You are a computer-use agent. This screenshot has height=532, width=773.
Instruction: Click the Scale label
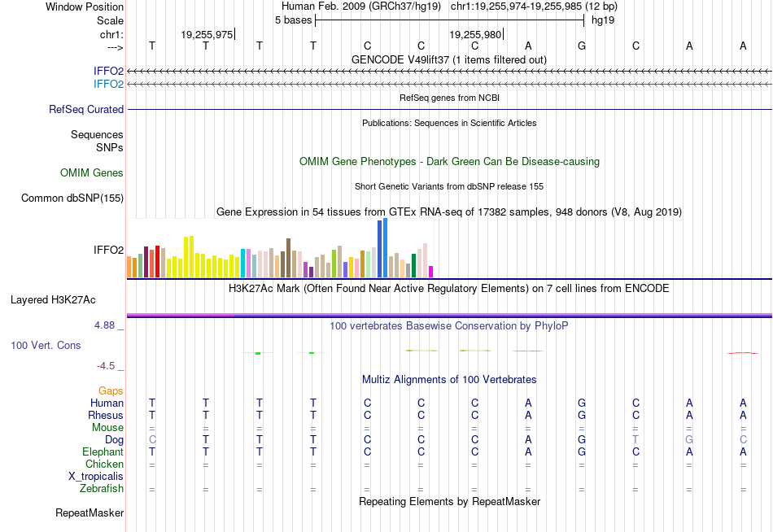click(110, 20)
